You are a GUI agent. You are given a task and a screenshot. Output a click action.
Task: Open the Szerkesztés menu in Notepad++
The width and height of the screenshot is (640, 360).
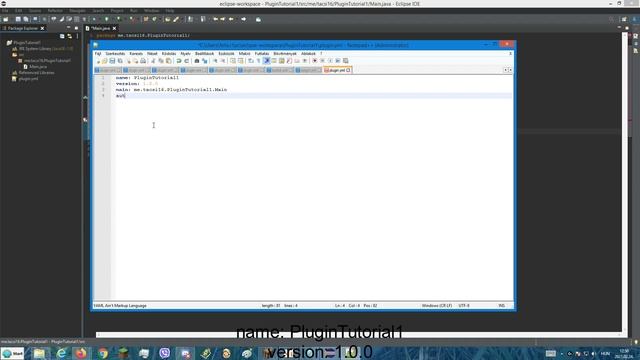115,53
